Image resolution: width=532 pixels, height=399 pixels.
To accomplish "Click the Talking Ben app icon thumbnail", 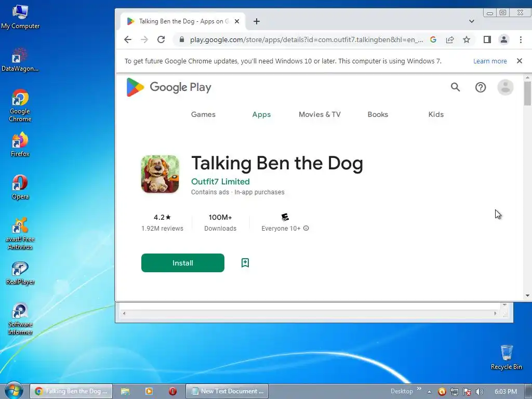I will coord(160,174).
